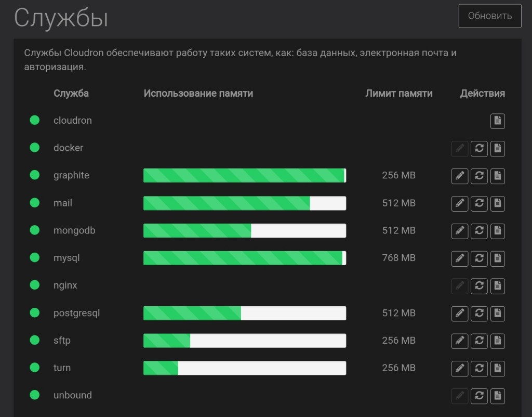Image resolution: width=532 pixels, height=417 pixels.
Task: Click the postgresql memory usage bar
Action: (x=245, y=313)
